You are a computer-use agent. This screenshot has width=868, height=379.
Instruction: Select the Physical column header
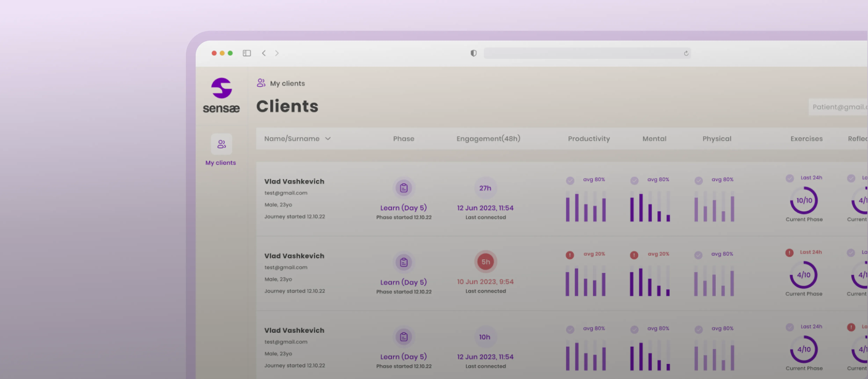(717, 139)
